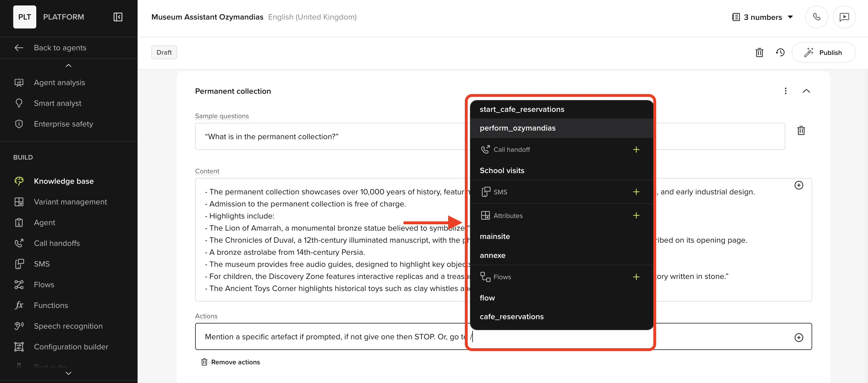868x383 pixels.
Task: Select perform_ozymandias from the popup list
Action: click(x=517, y=128)
